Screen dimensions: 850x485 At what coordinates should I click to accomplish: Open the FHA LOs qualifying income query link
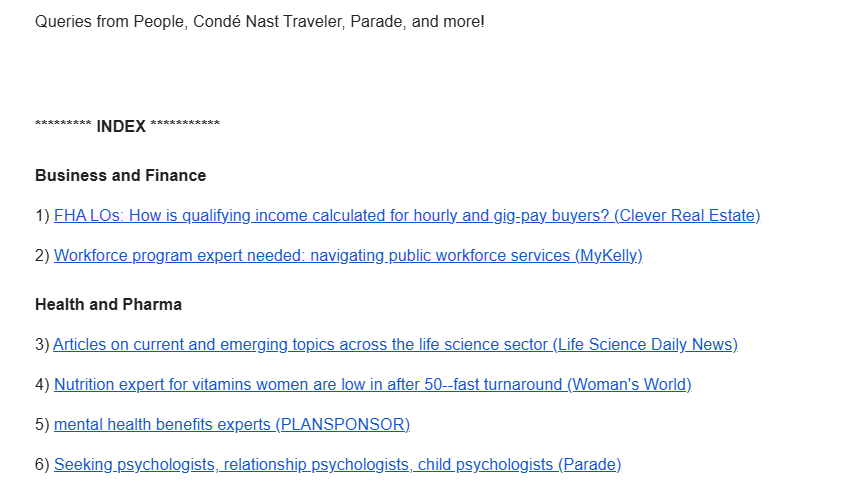(x=407, y=216)
